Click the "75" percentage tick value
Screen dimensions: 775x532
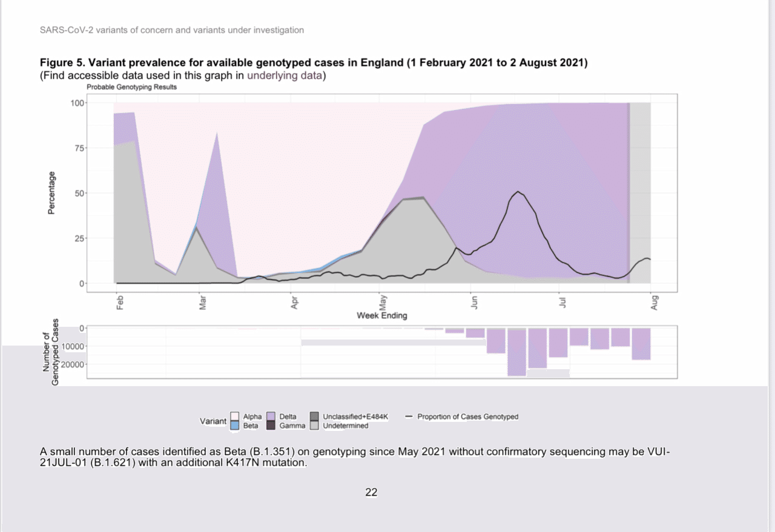(x=79, y=148)
